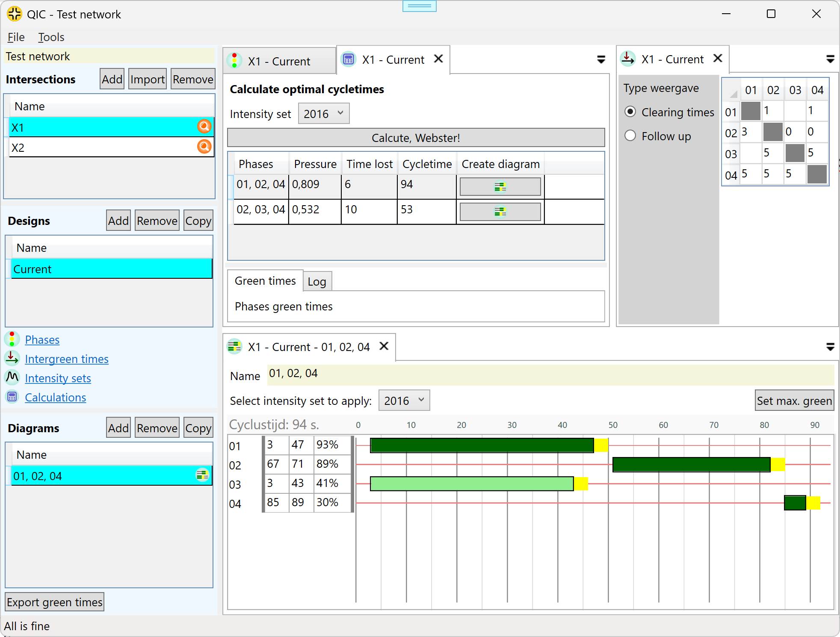This screenshot has width=840, height=637.
Task: Click Copy button in Designs section
Action: coord(198,221)
